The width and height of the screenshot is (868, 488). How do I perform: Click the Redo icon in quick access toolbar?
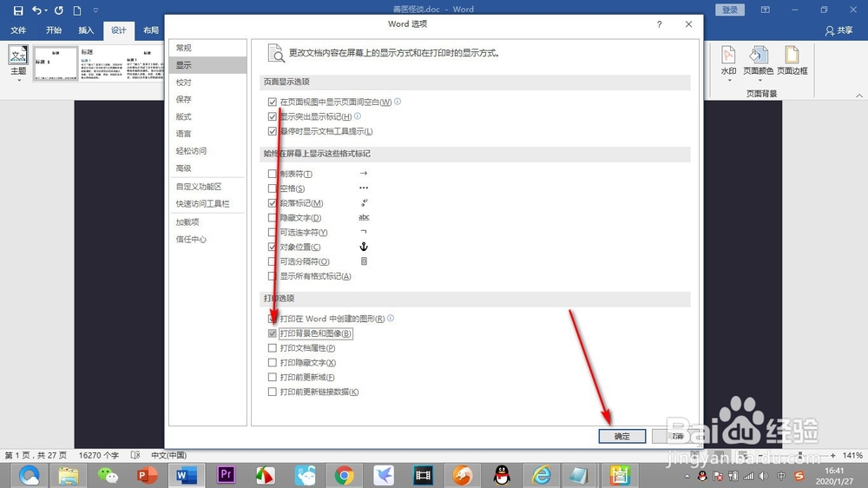tap(59, 10)
